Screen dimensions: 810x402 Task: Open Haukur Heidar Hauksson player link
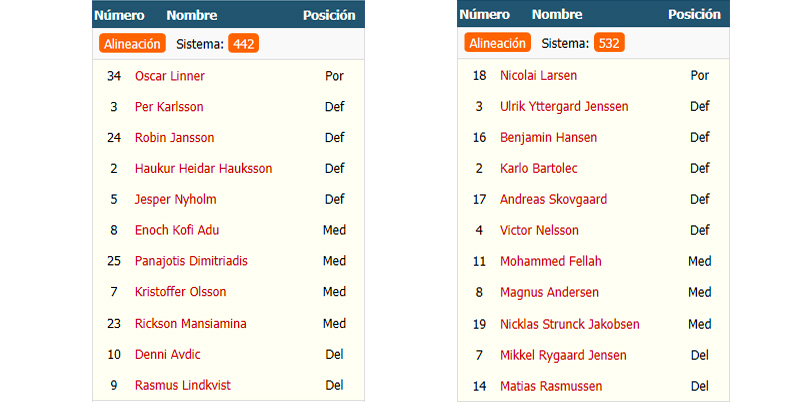click(203, 168)
